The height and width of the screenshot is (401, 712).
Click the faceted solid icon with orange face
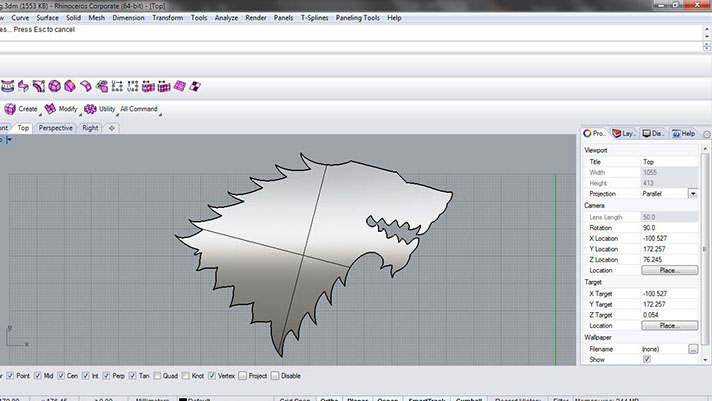pos(70,86)
